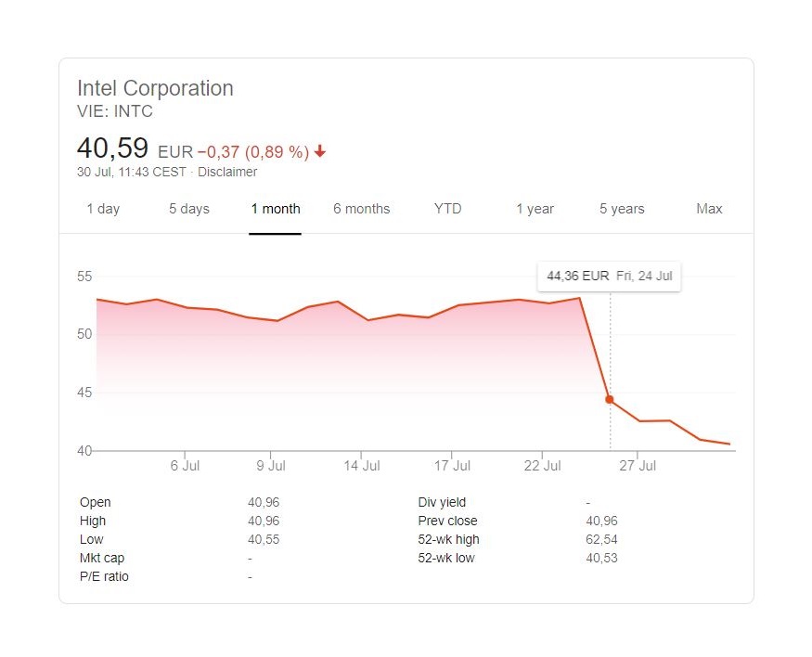Show the YTD chart range

pos(447,209)
